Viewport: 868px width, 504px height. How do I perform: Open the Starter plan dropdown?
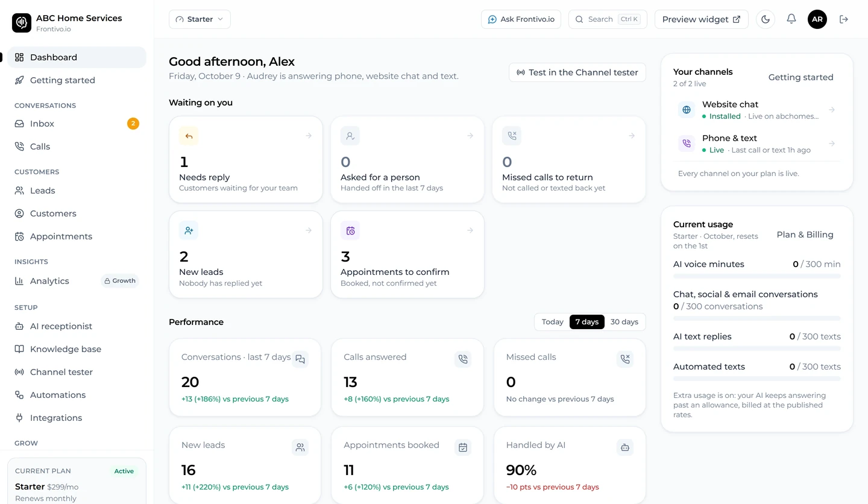200,19
